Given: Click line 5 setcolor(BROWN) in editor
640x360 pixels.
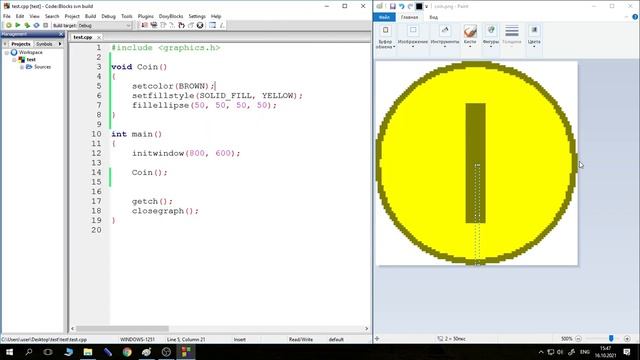Looking at the screenshot, I should click(173, 86).
